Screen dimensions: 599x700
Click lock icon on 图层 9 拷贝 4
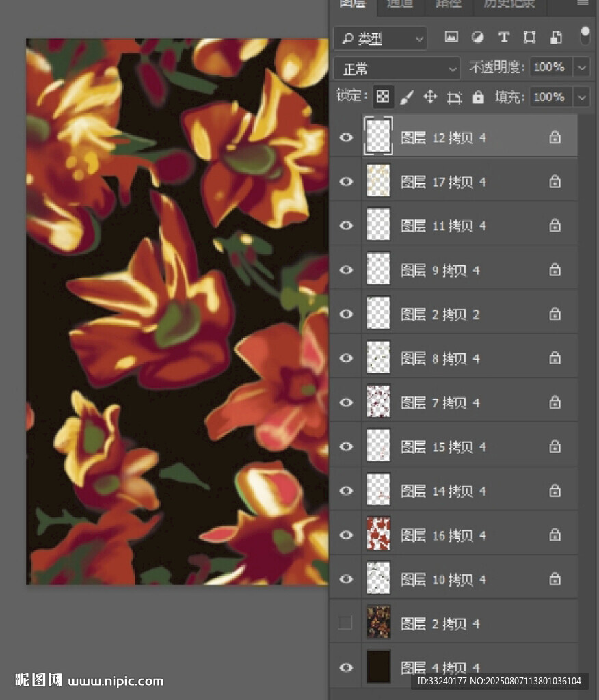click(555, 269)
